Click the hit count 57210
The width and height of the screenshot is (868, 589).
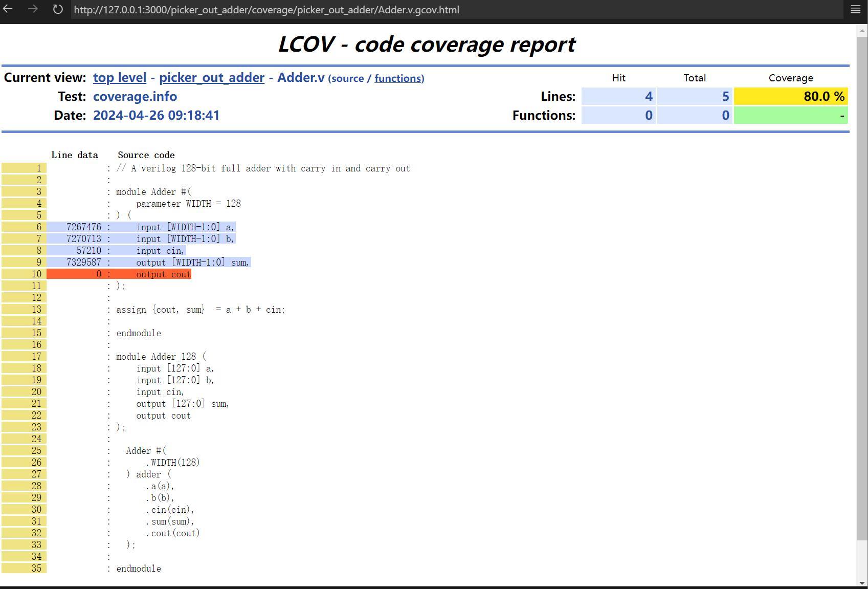(x=89, y=250)
